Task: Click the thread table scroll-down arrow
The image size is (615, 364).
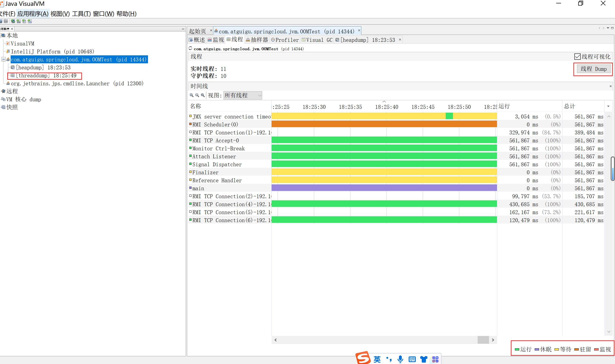Action: click(609, 332)
